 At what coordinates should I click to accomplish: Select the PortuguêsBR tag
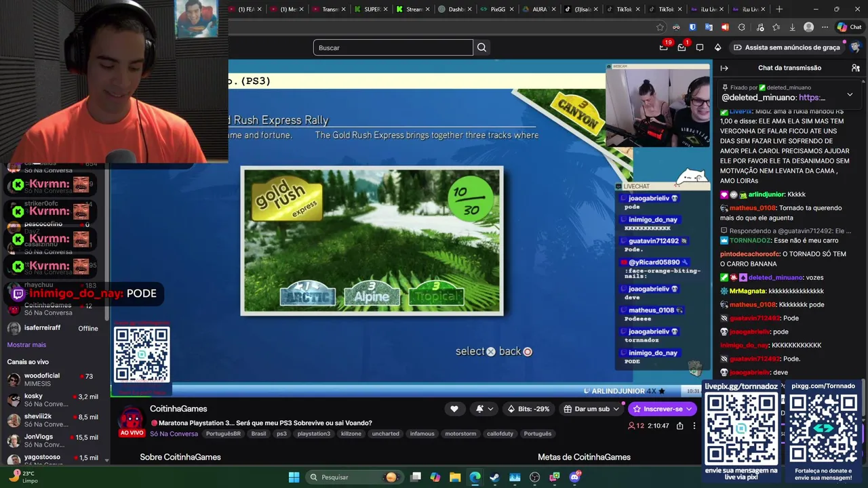[x=223, y=434]
